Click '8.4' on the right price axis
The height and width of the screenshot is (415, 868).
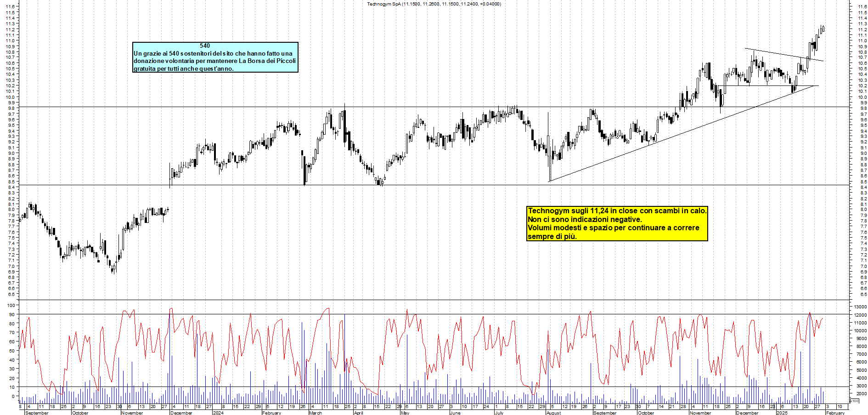(x=863, y=187)
